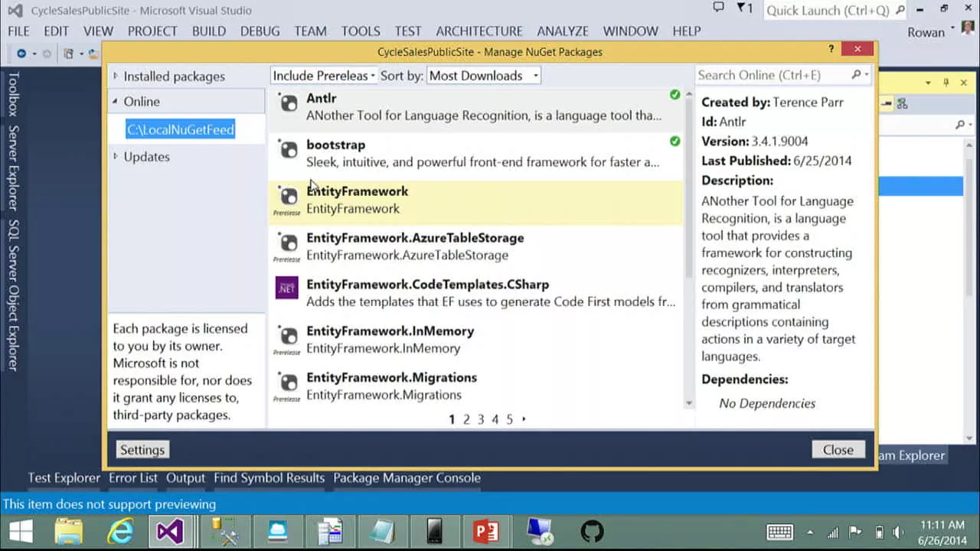Click the green installed checkmark on bootstrap
Image resolution: width=980 pixels, height=551 pixels.
point(675,142)
